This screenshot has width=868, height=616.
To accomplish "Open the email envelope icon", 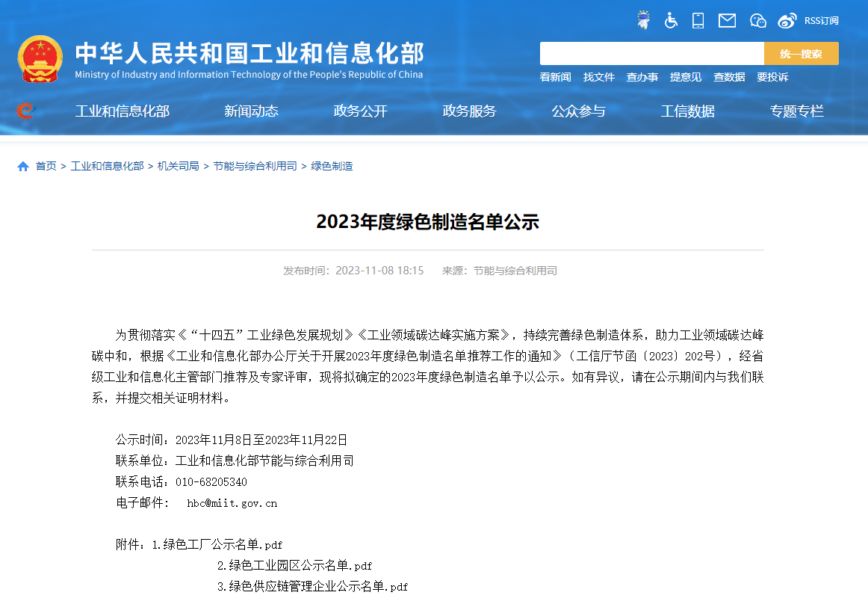I will [727, 20].
